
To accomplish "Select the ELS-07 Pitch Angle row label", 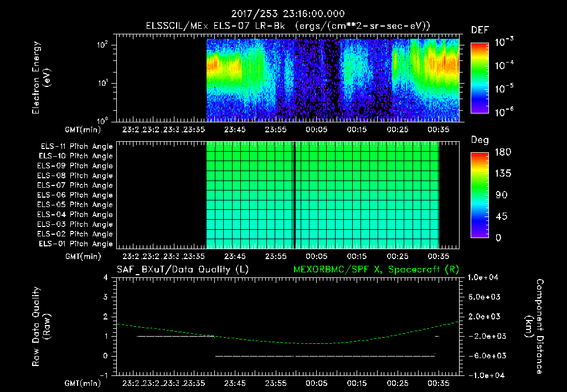I will (75, 185).
